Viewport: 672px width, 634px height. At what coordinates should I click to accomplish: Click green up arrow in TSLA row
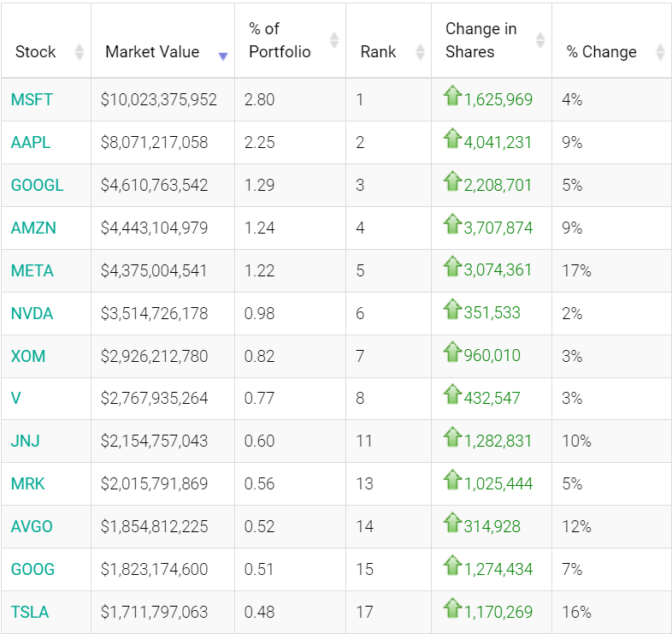(452, 608)
